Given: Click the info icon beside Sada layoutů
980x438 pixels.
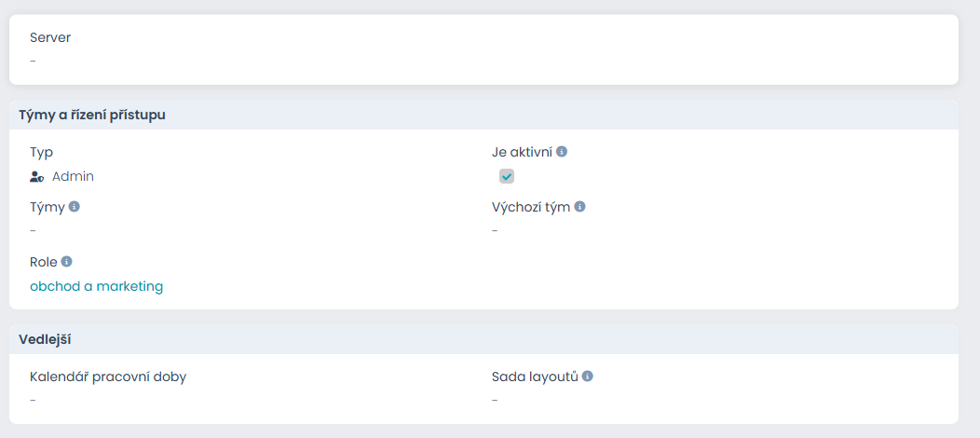Looking at the screenshot, I should pyautogui.click(x=588, y=376).
